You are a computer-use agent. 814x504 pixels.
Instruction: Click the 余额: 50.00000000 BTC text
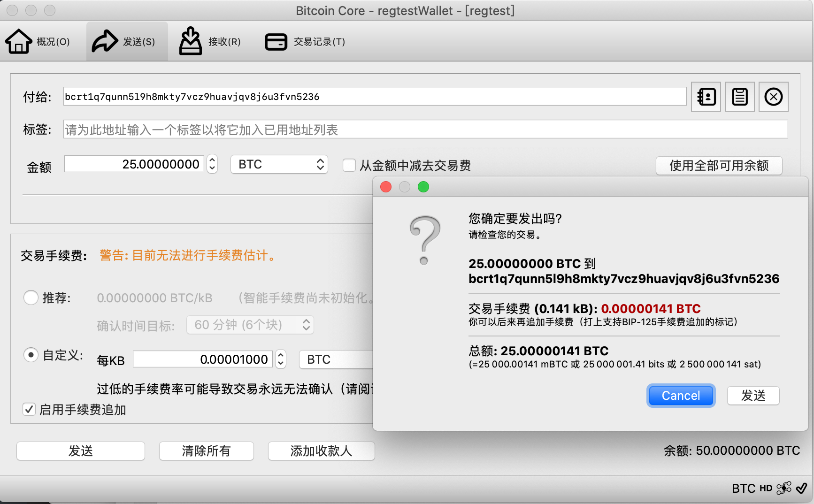click(x=732, y=451)
